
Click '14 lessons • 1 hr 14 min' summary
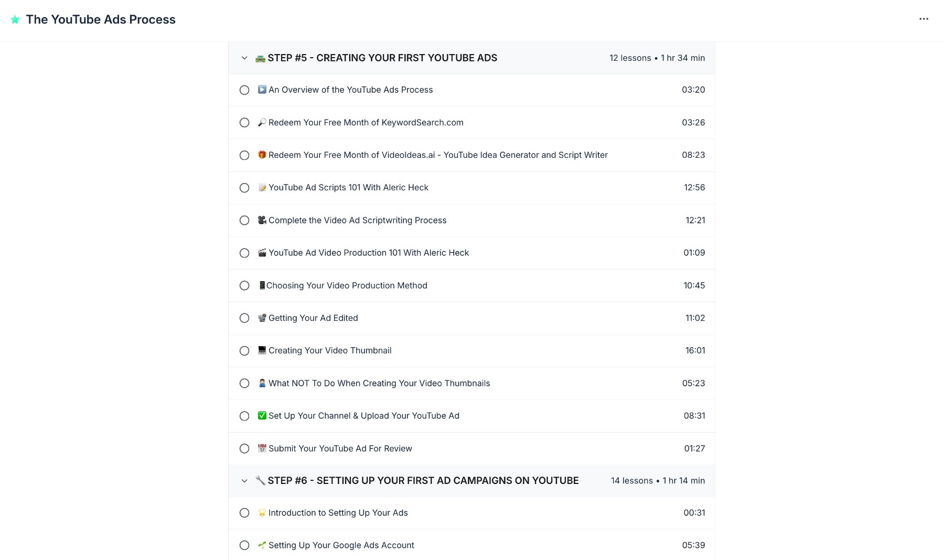658,480
